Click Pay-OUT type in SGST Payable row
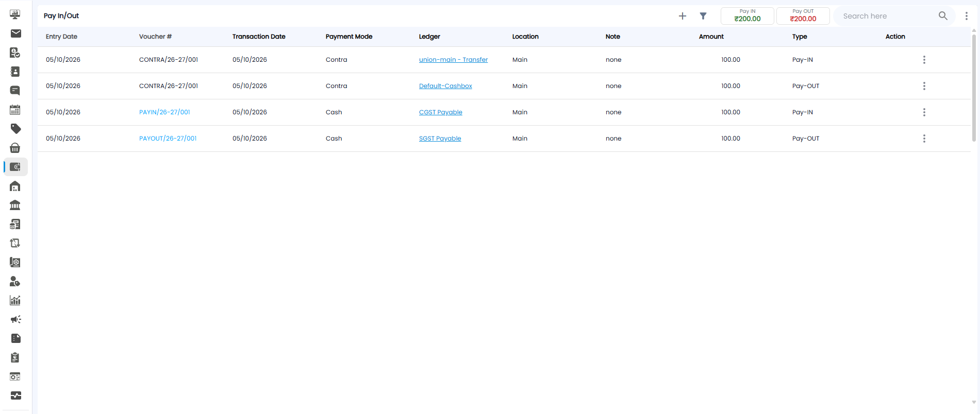 pyautogui.click(x=806, y=139)
